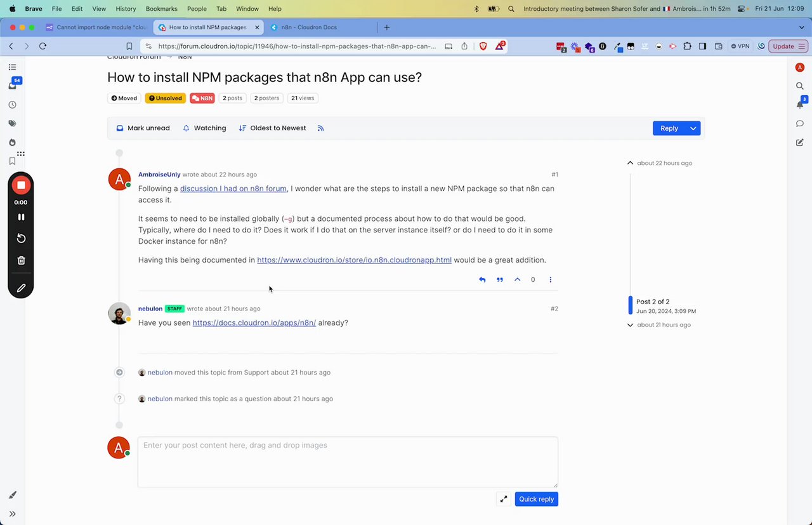The height and width of the screenshot is (525, 812).
Task: Open the three-dot menu for post #1
Action: (x=551, y=279)
